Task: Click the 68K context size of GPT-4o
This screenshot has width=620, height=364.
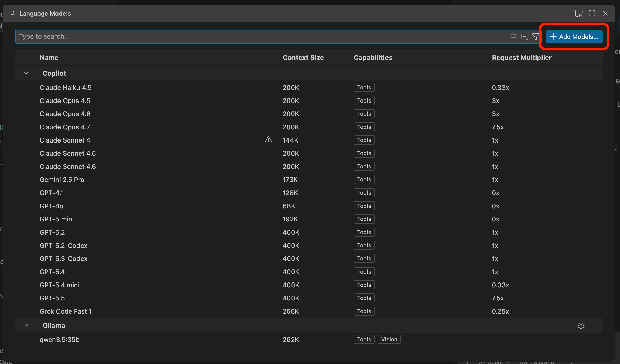Action: pyautogui.click(x=289, y=206)
